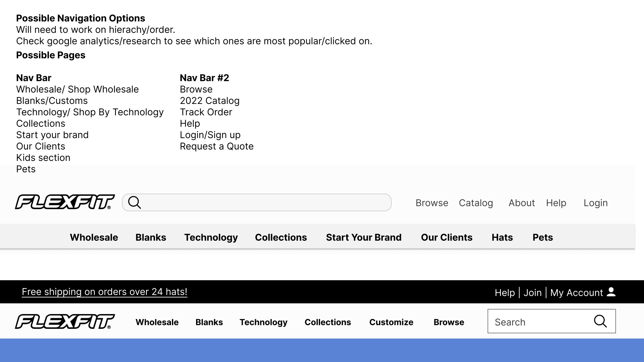This screenshot has height=362, width=644.
Task: Choose Pets in the category bar
Action: click(x=543, y=237)
